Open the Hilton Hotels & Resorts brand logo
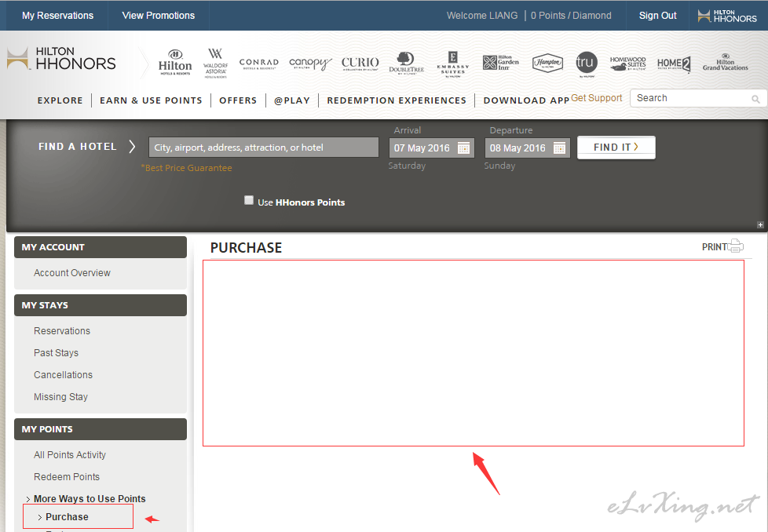This screenshot has width=768, height=532. point(175,62)
